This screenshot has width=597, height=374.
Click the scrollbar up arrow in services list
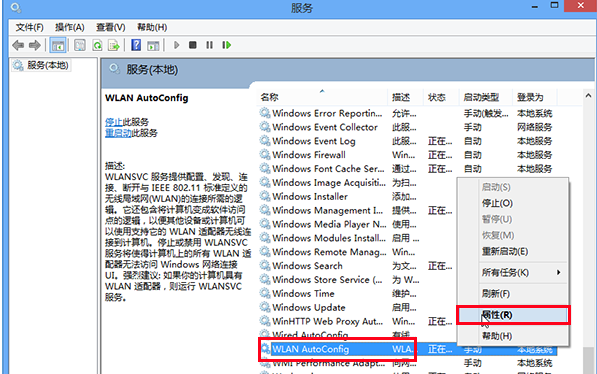pyautogui.click(x=588, y=96)
